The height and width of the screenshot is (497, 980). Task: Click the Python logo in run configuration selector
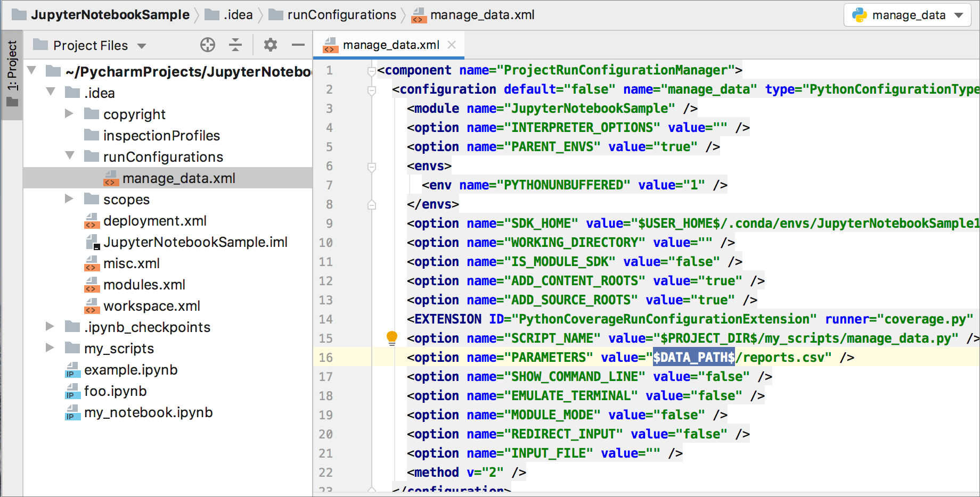click(860, 15)
